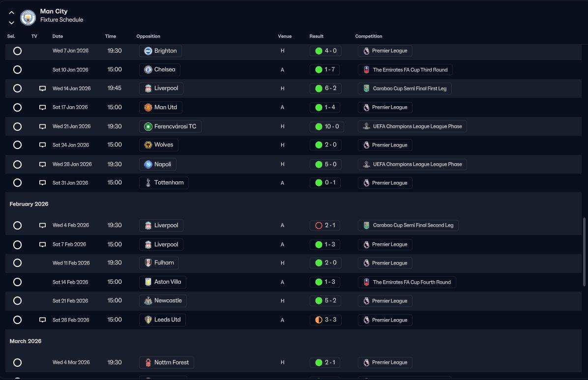The image size is (588, 380).
Task: Click the green win indicator for 10 - 0 result
Action: point(319,126)
